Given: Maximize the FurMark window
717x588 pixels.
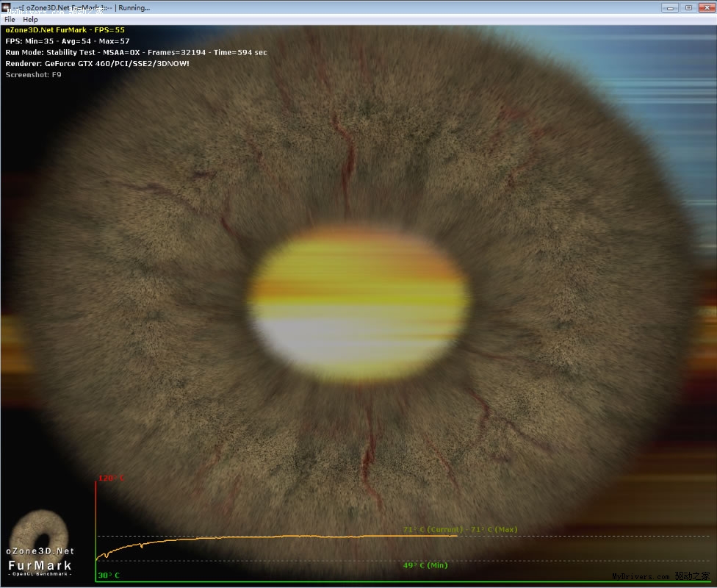Looking at the screenshot, I should coord(688,7).
